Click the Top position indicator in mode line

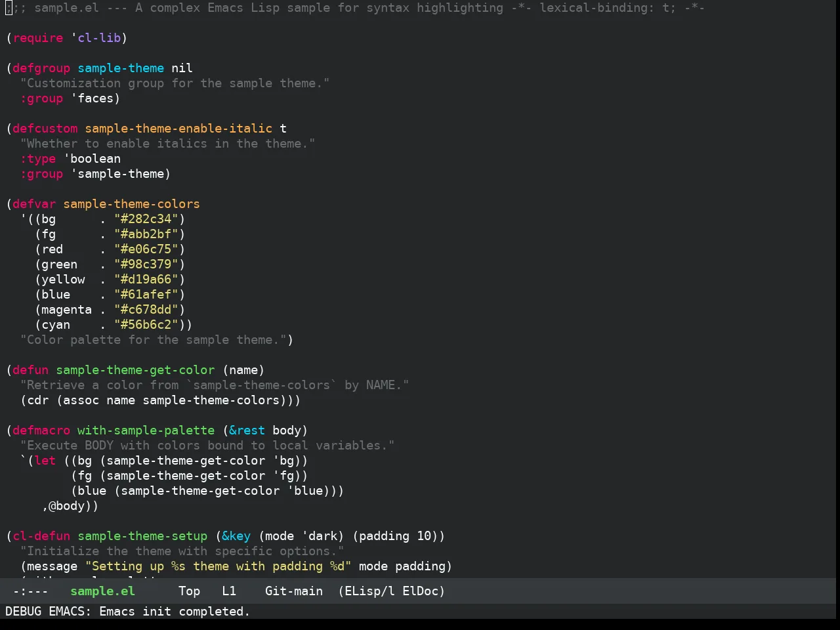tap(189, 591)
